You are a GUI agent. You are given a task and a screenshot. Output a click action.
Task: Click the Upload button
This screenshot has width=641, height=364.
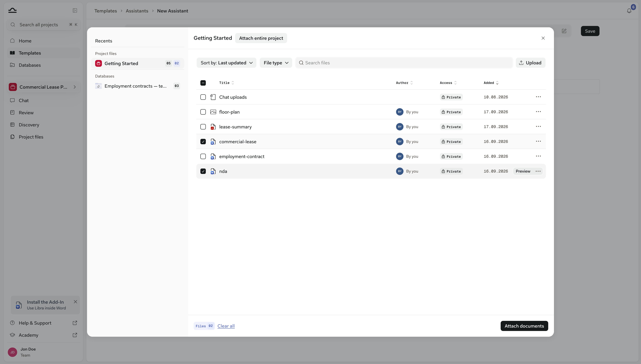530,63
